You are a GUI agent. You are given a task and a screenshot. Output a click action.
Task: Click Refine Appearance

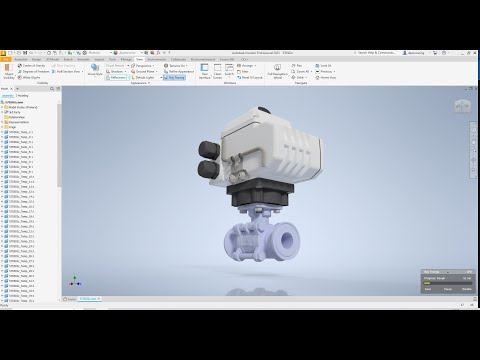pos(179,72)
